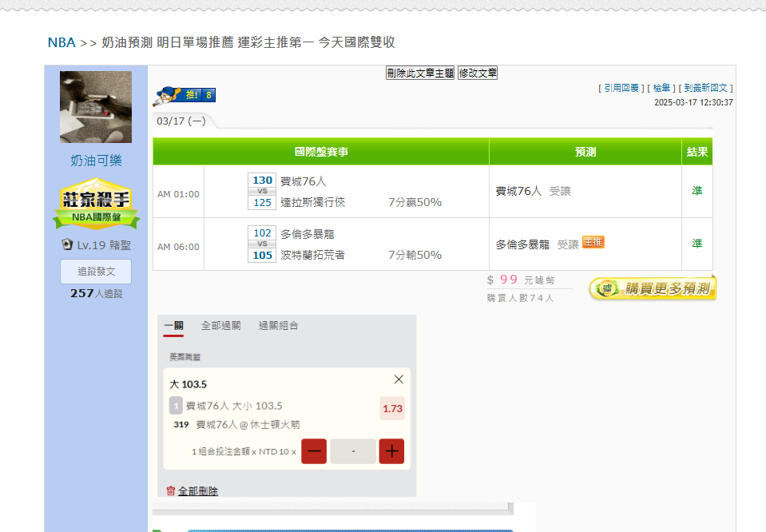Click 大 103.5 bet title

[x=188, y=384]
